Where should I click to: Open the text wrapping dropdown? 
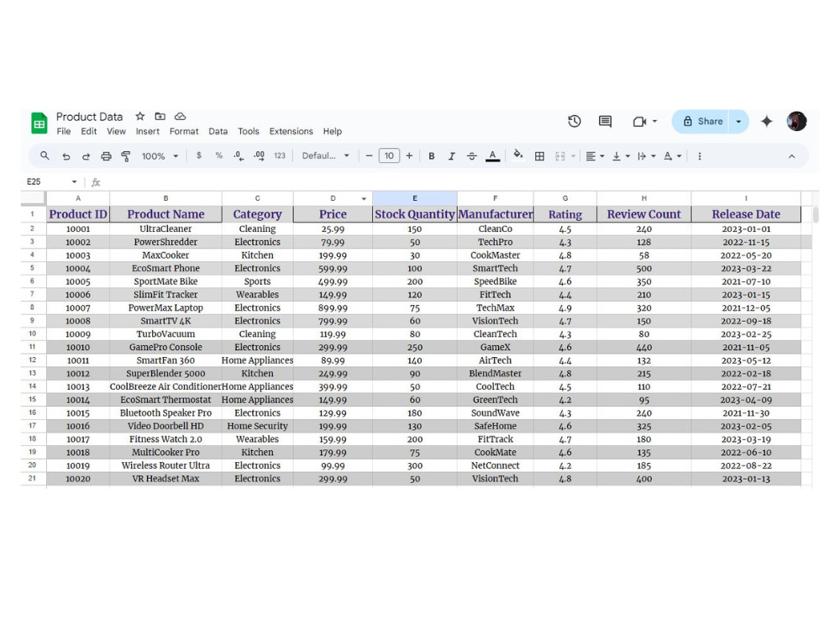(647, 156)
